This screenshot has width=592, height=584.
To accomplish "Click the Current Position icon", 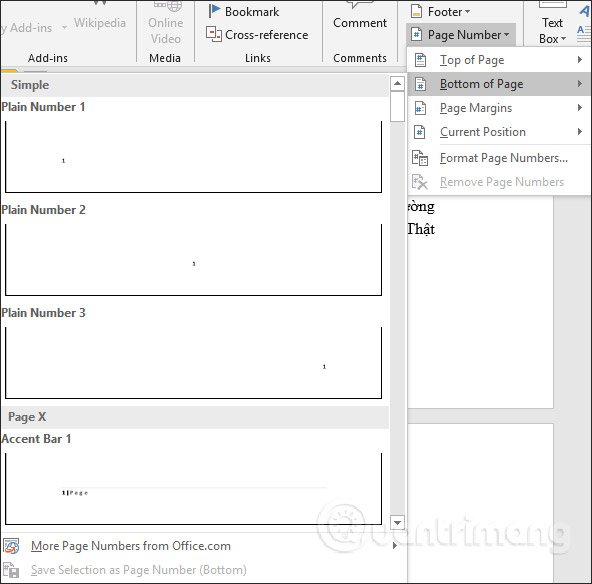I will 420,132.
